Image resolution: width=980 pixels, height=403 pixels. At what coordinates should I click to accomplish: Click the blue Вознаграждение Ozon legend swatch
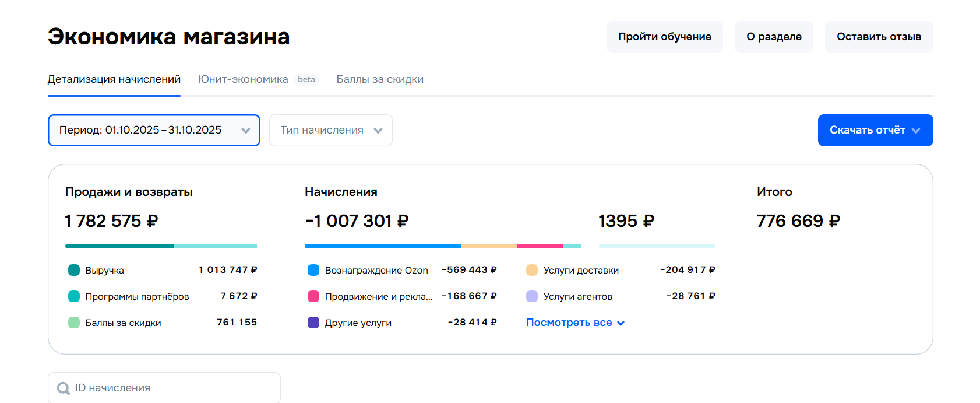pyautogui.click(x=313, y=270)
